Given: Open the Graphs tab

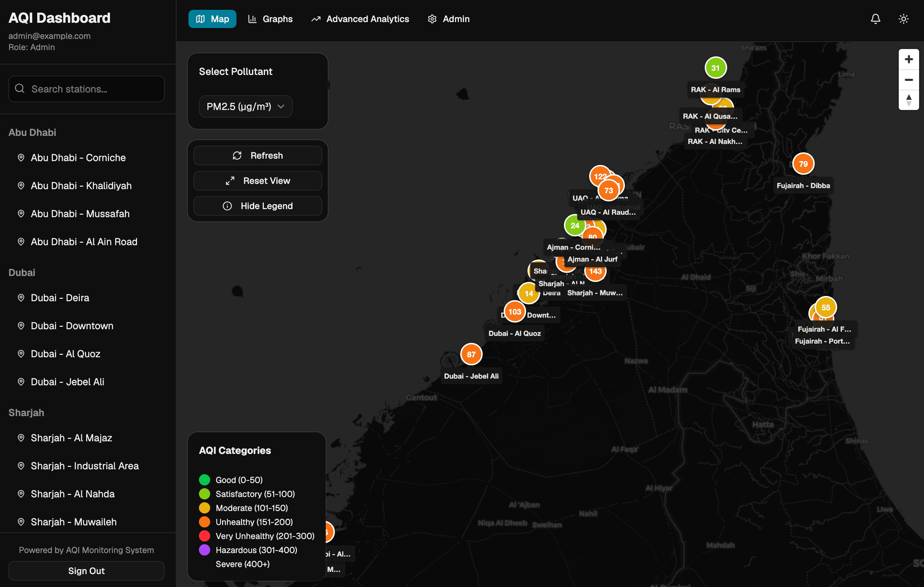Looking at the screenshot, I should click(270, 19).
